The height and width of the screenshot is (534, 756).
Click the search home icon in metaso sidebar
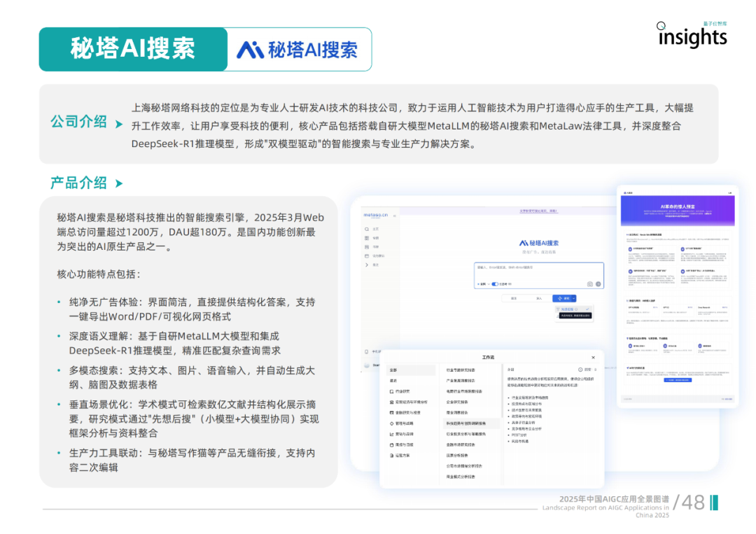pos(367,229)
